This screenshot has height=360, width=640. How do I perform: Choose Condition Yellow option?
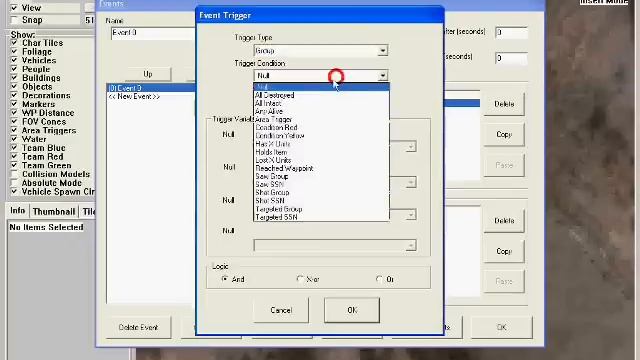click(322, 136)
